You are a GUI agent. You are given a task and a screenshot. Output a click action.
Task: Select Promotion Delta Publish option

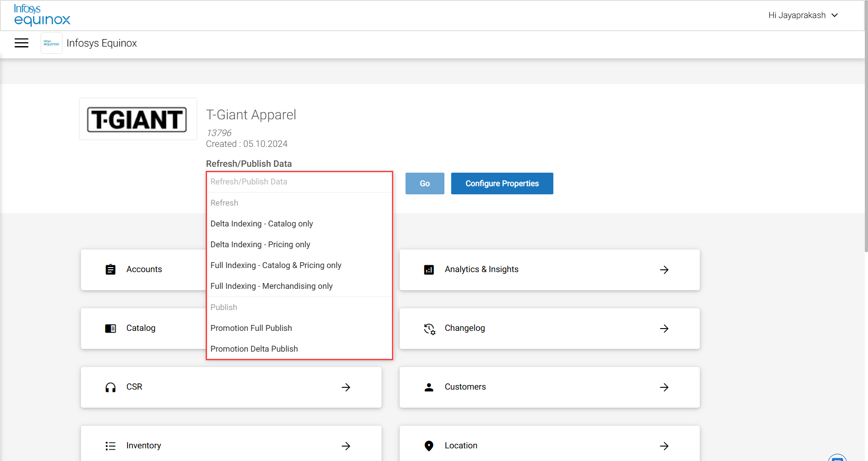tap(299, 349)
